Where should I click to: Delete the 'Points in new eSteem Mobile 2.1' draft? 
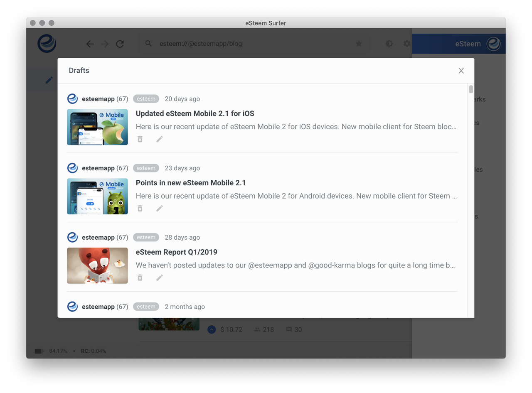[140, 209]
